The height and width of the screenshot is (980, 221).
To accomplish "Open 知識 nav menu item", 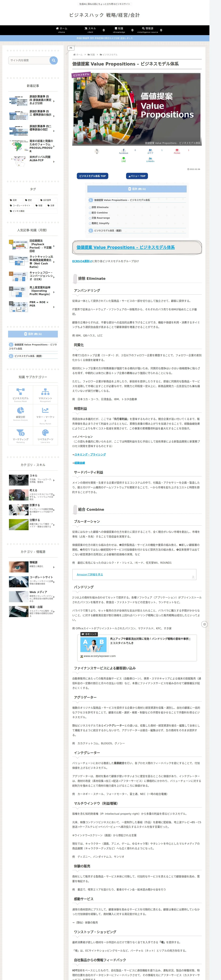I will point(119,30).
